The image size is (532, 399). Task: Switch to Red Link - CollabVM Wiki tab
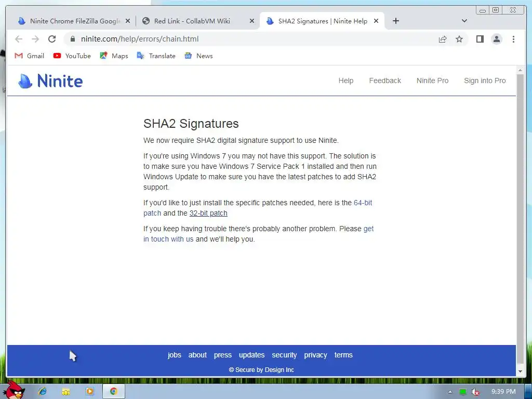[x=192, y=21]
